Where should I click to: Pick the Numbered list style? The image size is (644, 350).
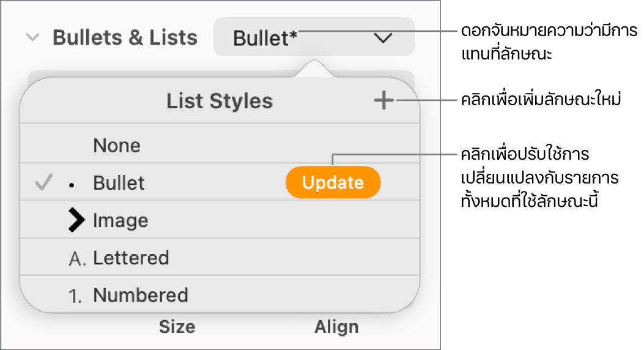pos(141,296)
